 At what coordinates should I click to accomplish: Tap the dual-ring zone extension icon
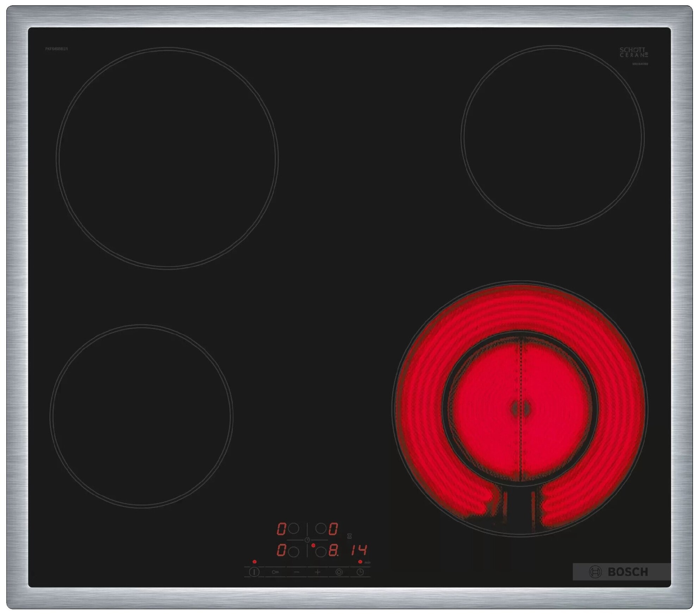[339, 572]
